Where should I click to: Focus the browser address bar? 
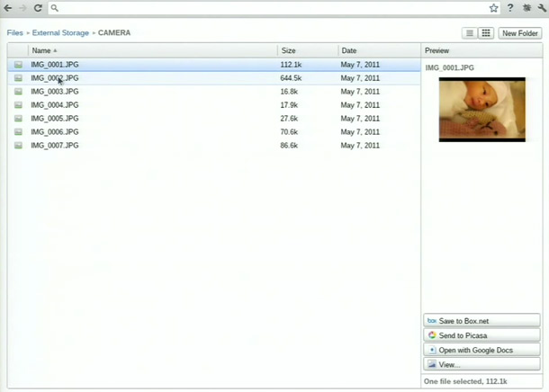coord(270,8)
